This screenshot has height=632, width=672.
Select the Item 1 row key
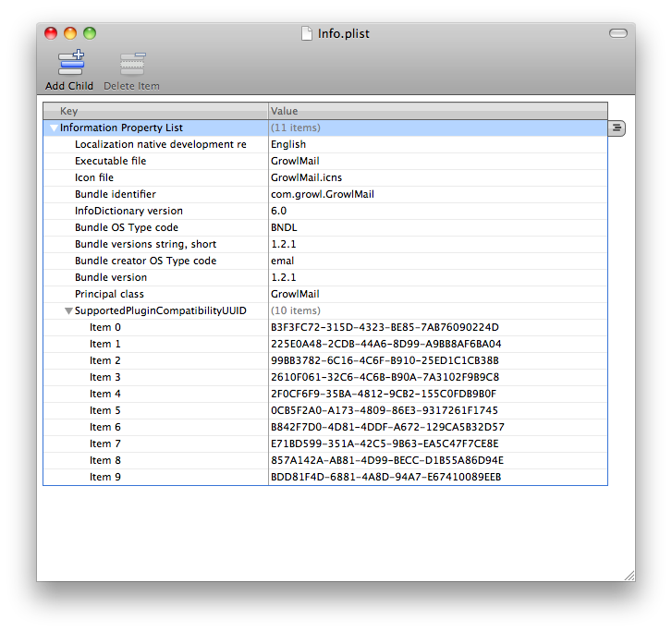(x=105, y=344)
